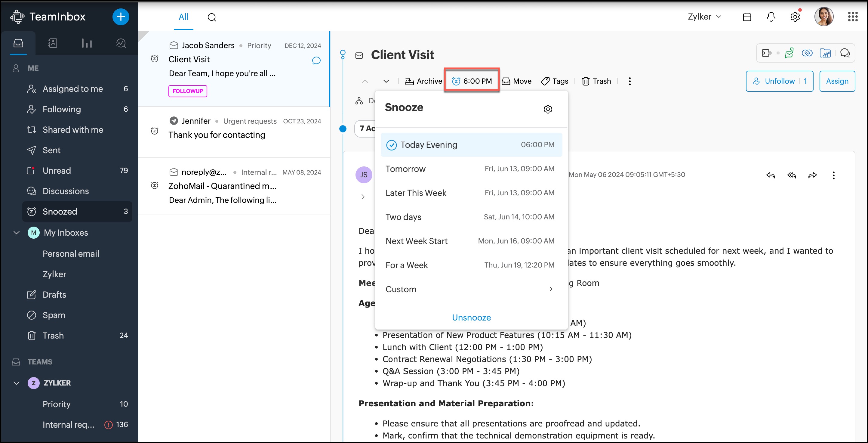Click the search magnifier icon
Viewport: 868px width, 443px height.
pos(212,17)
